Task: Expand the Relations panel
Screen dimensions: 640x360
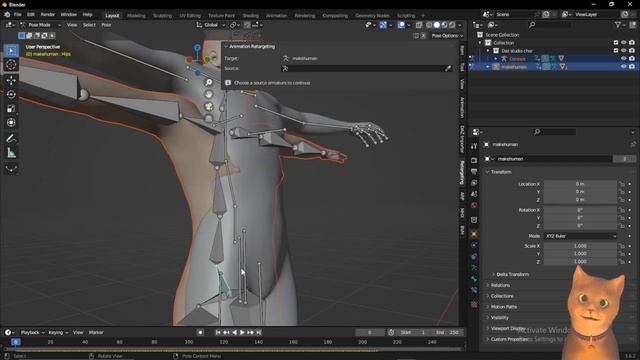Action: tap(500, 285)
